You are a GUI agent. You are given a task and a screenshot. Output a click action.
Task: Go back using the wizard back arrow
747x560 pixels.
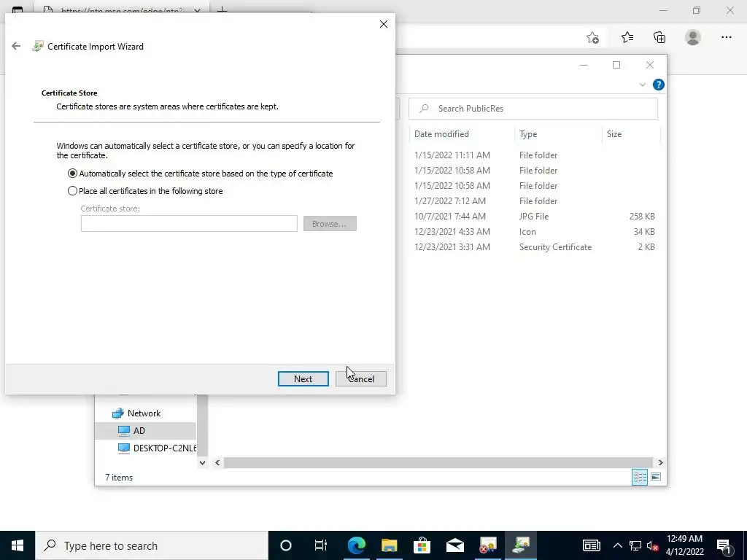[x=16, y=46]
